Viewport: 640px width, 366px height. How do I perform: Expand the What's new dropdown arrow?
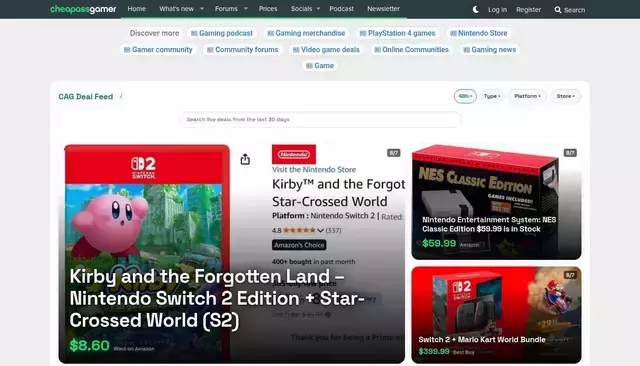pos(202,9)
